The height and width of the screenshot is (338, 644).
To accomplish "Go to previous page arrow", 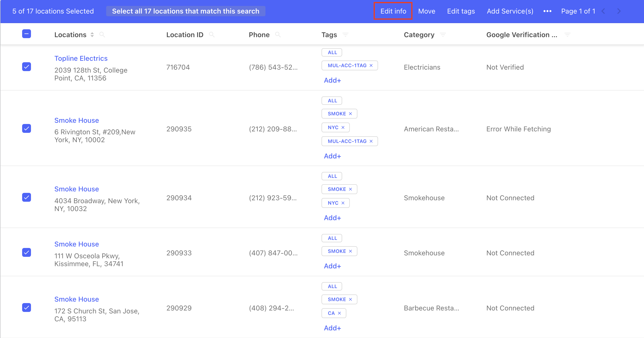I will (603, 11).
